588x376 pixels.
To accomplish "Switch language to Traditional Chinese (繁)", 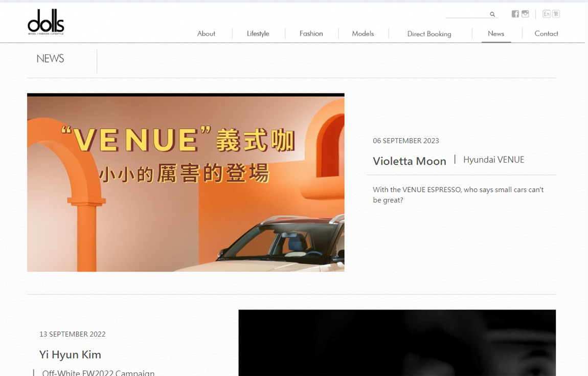I will click(x=556, y=14).
